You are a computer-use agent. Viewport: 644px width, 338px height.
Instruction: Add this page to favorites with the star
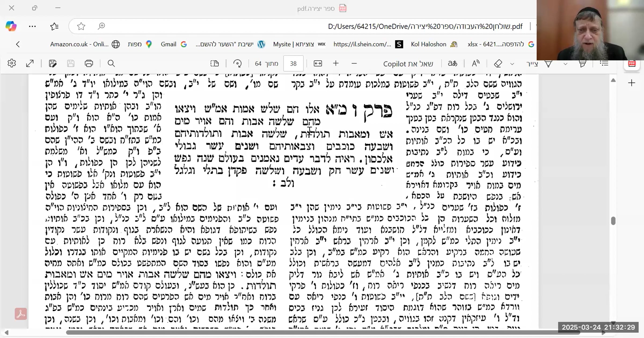pos(81,26)
